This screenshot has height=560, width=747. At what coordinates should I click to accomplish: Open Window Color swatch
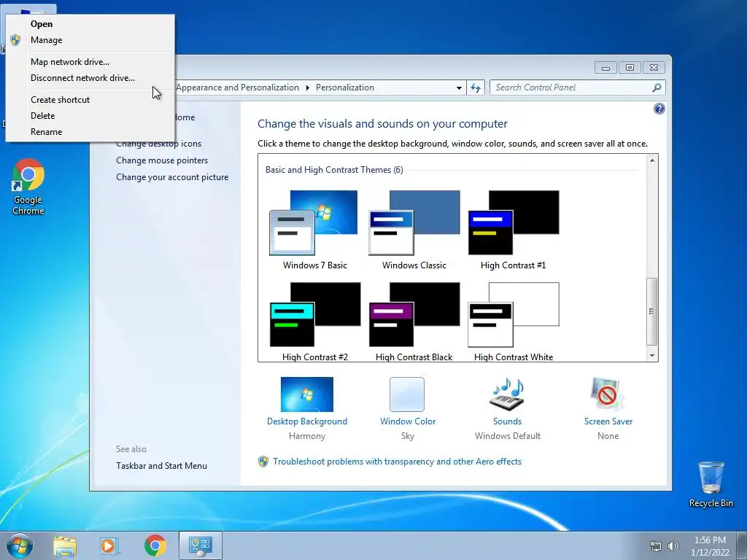pyautogui.click(x=407, y=394)
